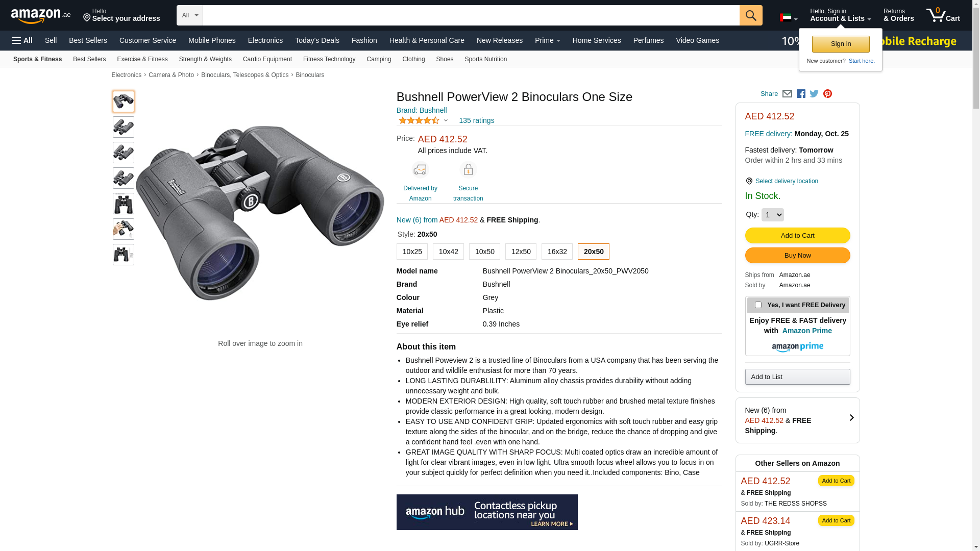Image resolution: width=980 pixels, height=551 pixels.
Task: Expand the country flag language selector
Action: (x=789, y=18)
